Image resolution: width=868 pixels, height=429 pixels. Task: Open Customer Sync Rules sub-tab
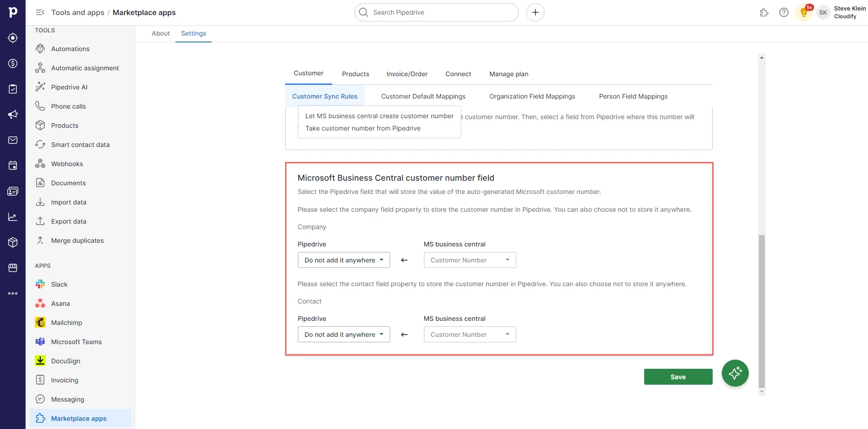point(325,96)
